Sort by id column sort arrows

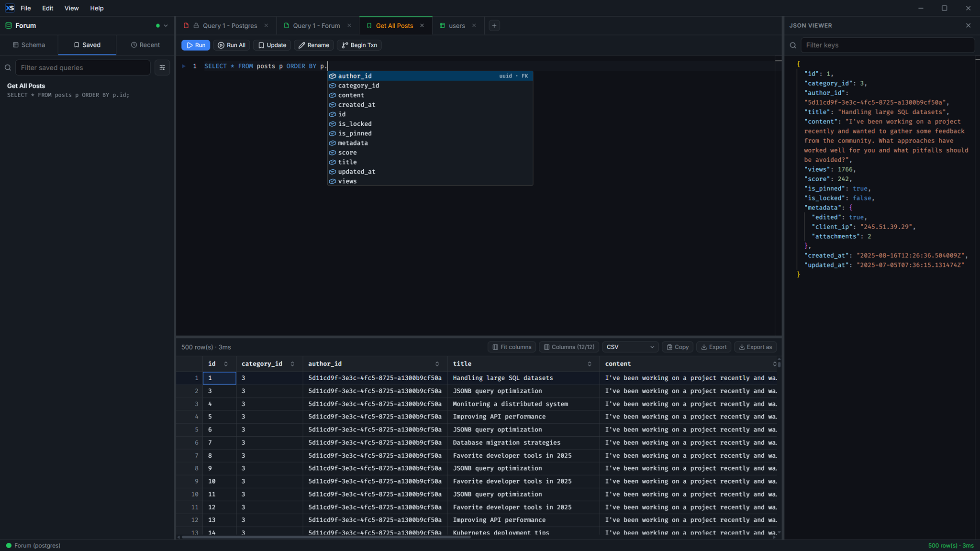[226, 364]
